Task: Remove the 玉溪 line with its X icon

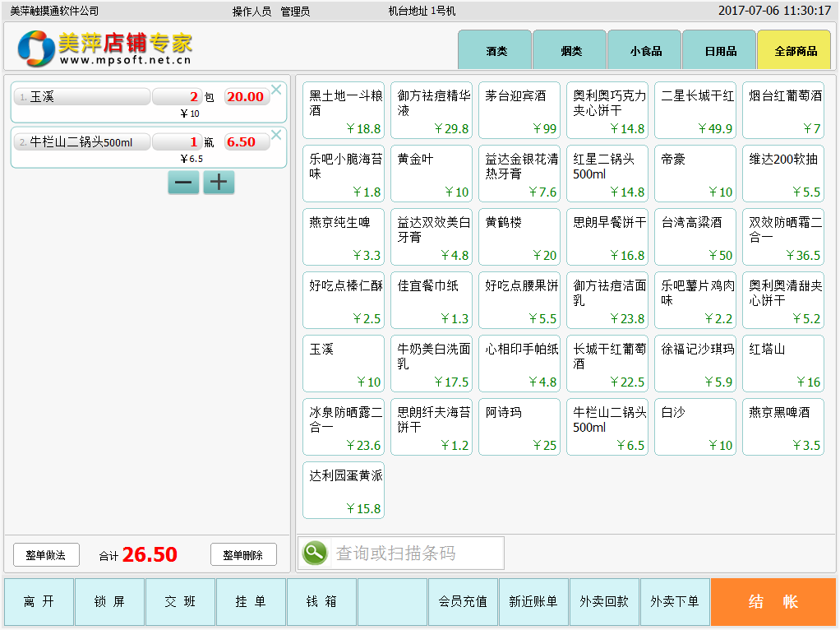Action: coord(276,89)
